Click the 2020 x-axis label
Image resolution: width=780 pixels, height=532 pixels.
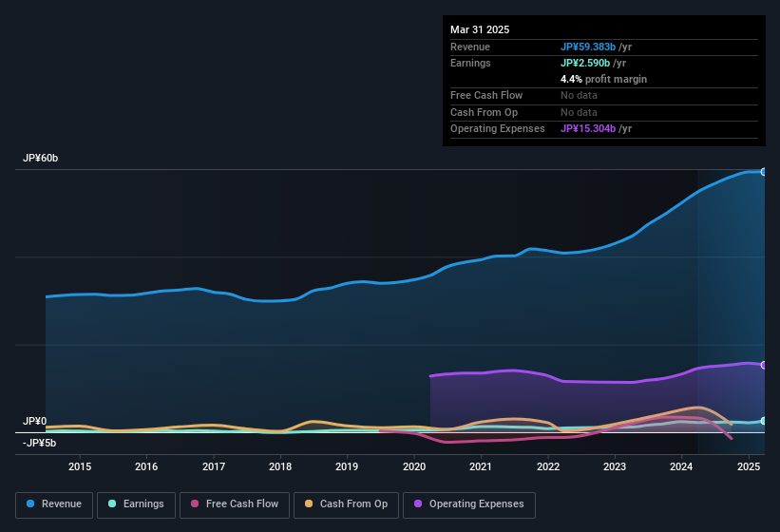414,466
